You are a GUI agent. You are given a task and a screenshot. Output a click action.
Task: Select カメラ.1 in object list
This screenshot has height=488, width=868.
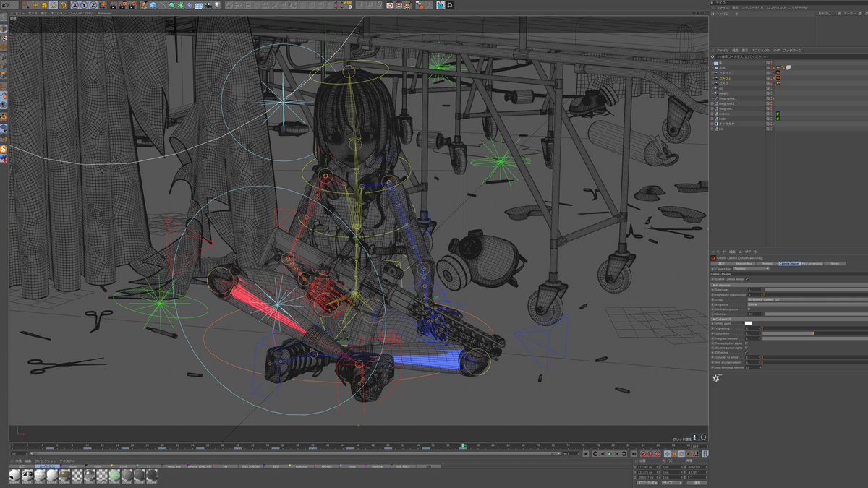[725, 78]
